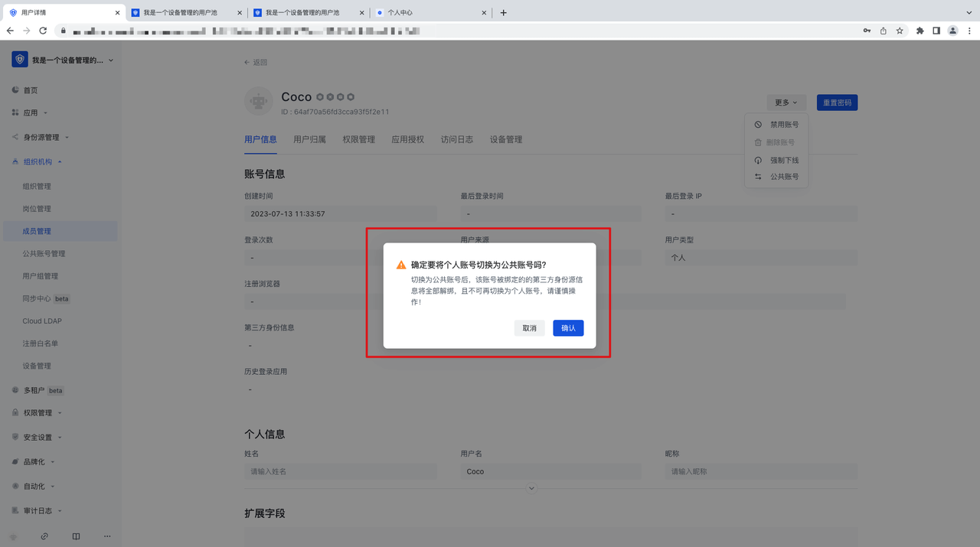Viewport: 980px width, 547px height.
Task: Click the browser share icon
Action: [883, 31]
